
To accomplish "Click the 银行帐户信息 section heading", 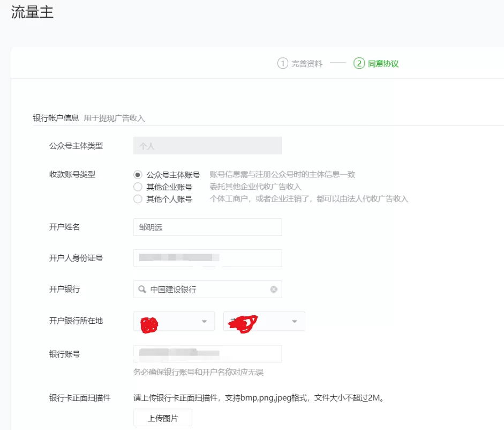I will [56, 118].
